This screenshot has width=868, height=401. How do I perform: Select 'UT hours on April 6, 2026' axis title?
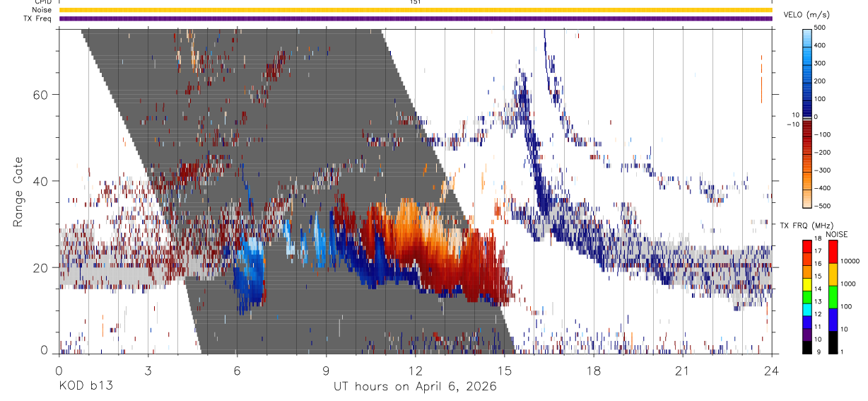pyautogui.click(x=415, y=387)
